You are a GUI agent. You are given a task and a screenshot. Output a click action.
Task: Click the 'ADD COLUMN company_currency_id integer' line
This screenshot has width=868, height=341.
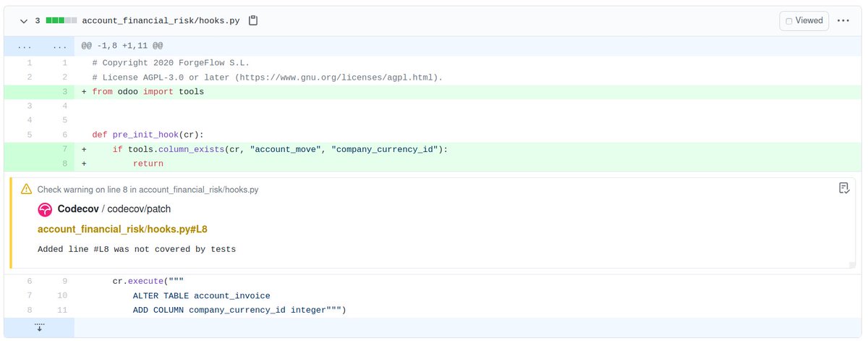pos(239,311)
